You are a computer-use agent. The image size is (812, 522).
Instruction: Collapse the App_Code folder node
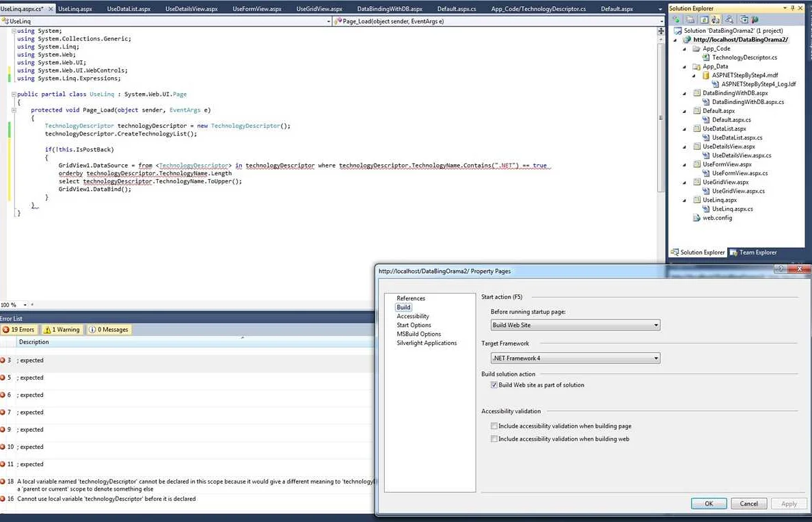685,49
